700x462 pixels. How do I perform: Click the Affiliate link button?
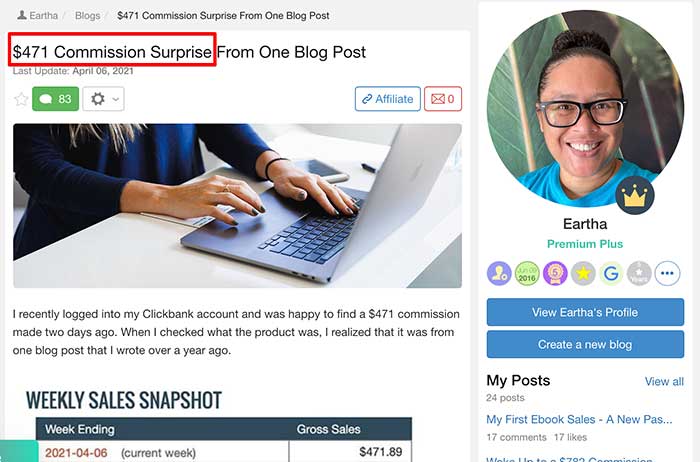point(388,99)
